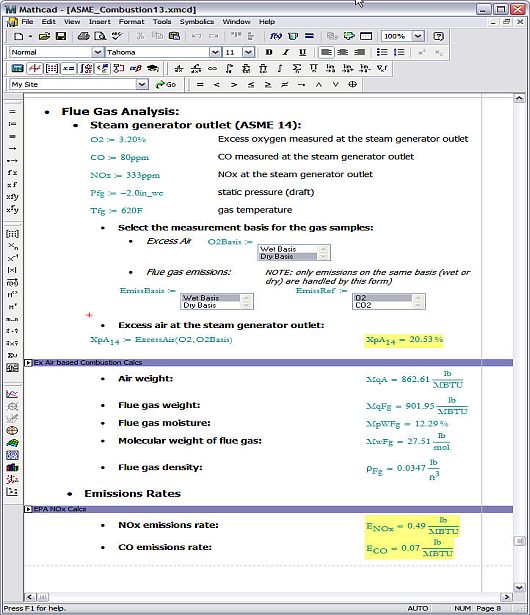Click the matrix inverse x⁻¹ icon

tap(12, 258)
